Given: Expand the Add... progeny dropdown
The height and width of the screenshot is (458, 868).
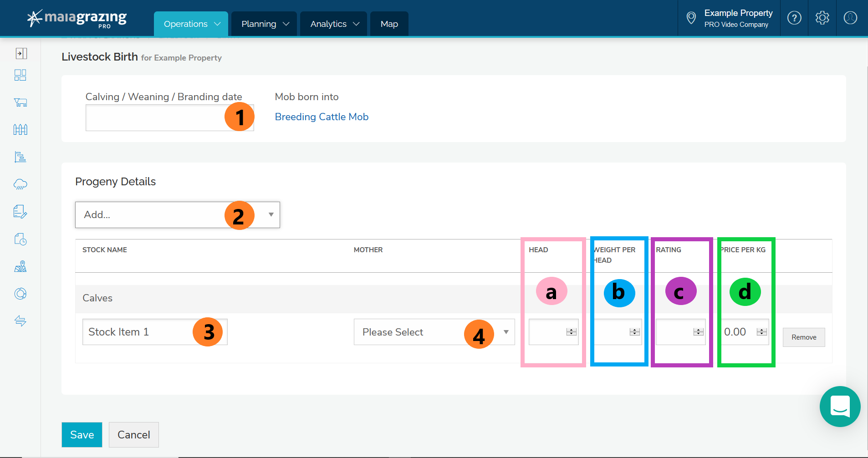Looking at the screenshot, I should tap(177, 215).
